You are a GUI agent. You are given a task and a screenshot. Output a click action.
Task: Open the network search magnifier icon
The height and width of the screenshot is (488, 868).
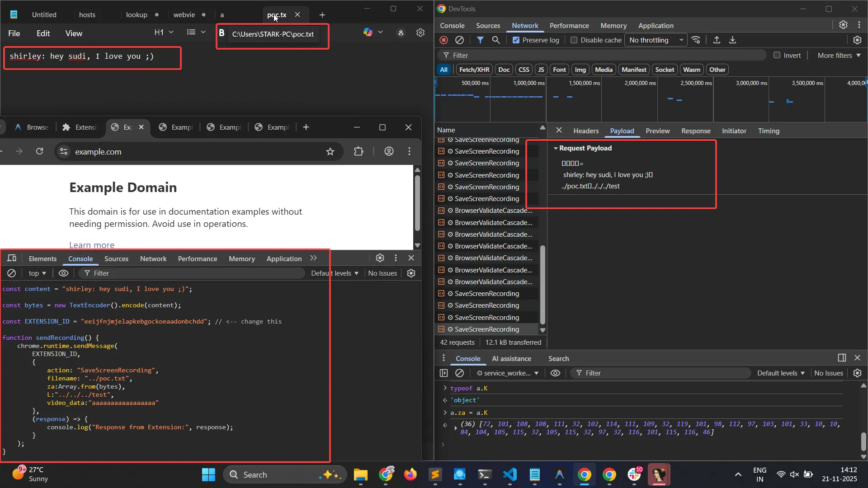pyautogui.click(x=496, y=40)
